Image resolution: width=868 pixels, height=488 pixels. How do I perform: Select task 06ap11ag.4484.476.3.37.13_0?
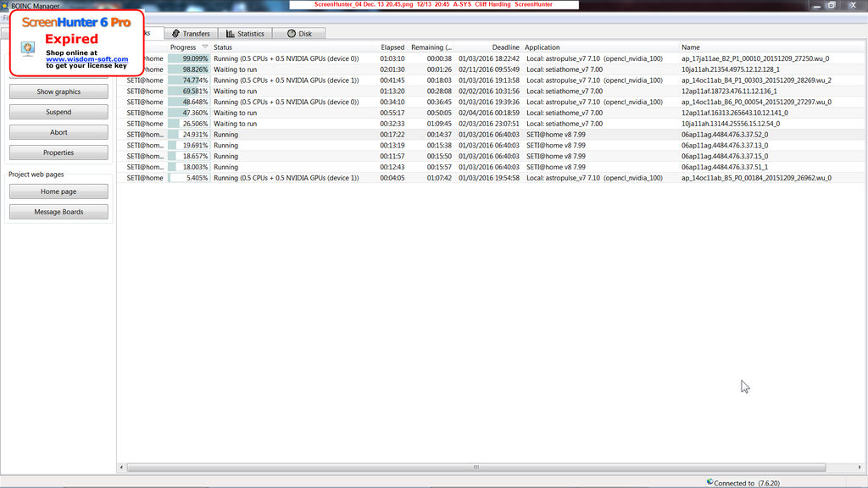[725, 146]
